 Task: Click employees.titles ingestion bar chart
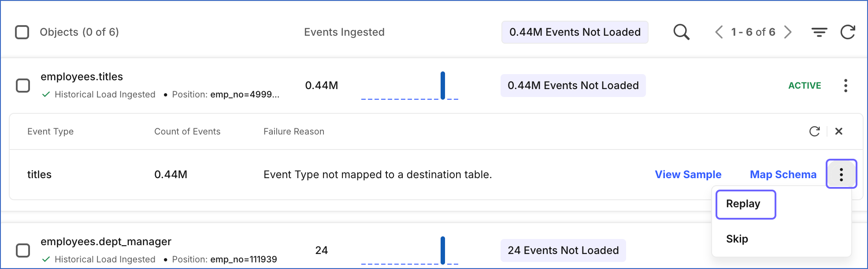pos(410,86)
